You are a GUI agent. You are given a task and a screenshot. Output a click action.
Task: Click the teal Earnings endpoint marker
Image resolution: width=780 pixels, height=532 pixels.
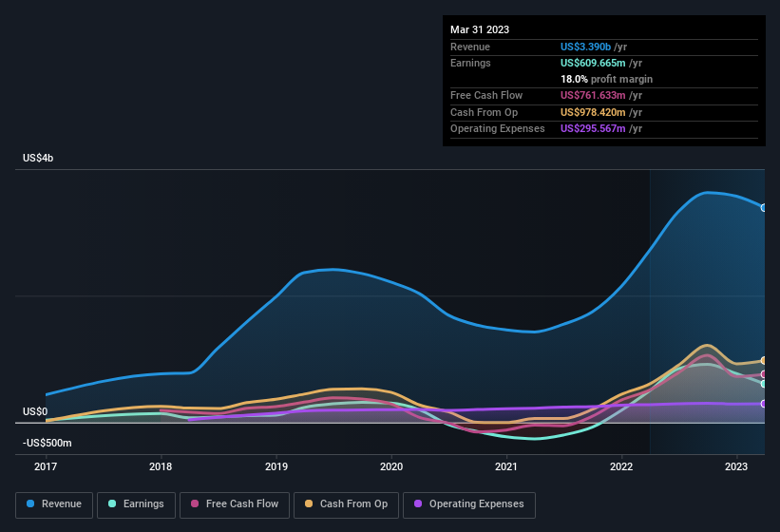click(764, 384)
